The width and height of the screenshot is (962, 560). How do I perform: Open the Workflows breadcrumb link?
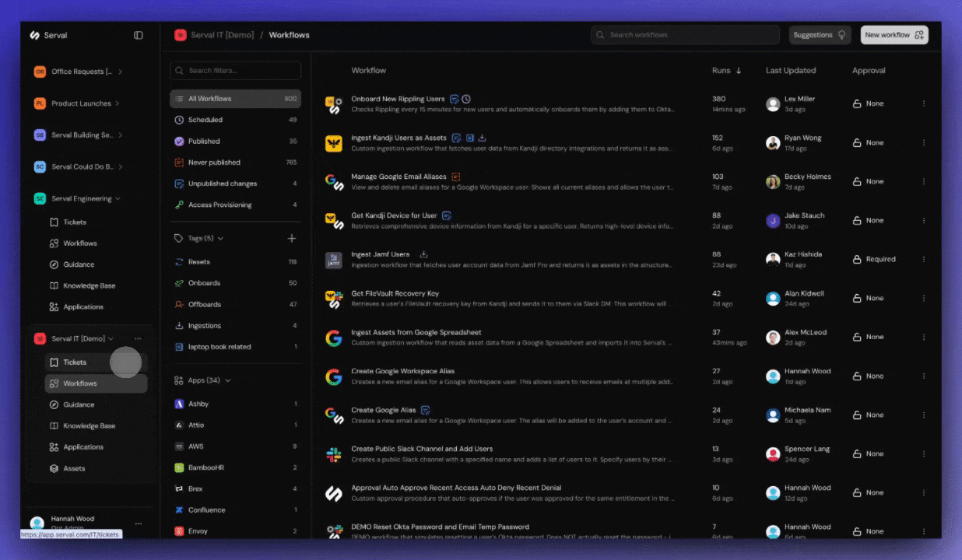click(x=289, y=34)
